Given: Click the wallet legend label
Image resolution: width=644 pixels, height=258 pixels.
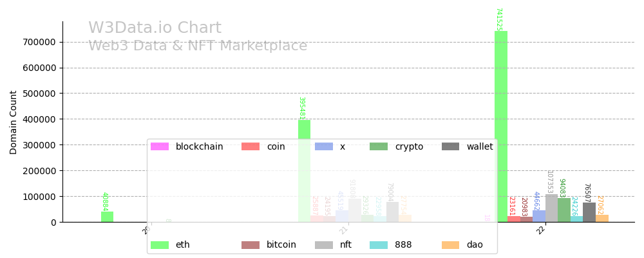Looking at the screenshot, I should [x=480, y=147].
